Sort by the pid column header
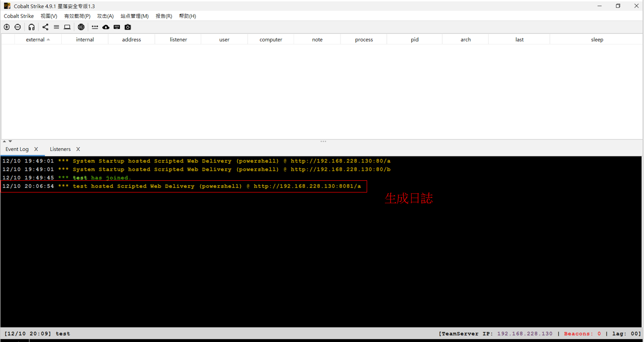This screenshot has height=342, width=644. [415, 40]
